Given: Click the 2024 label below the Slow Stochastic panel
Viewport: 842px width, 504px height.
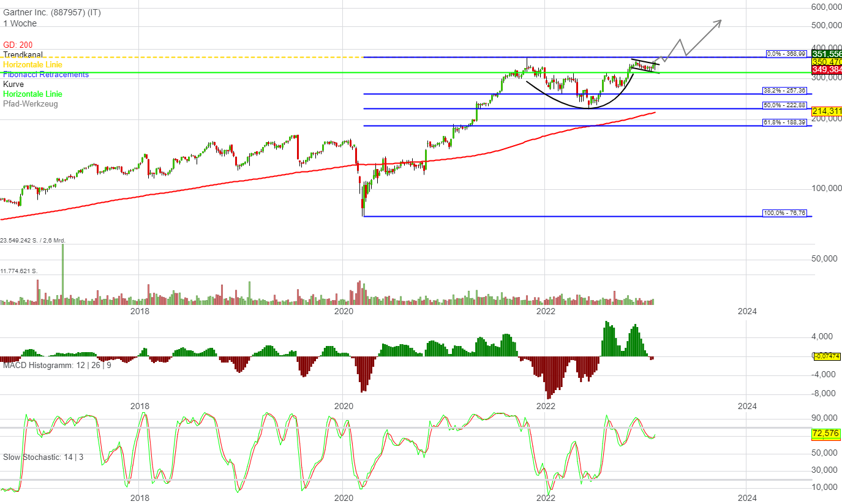Looking at the screenshot, I should coord(747,498).
